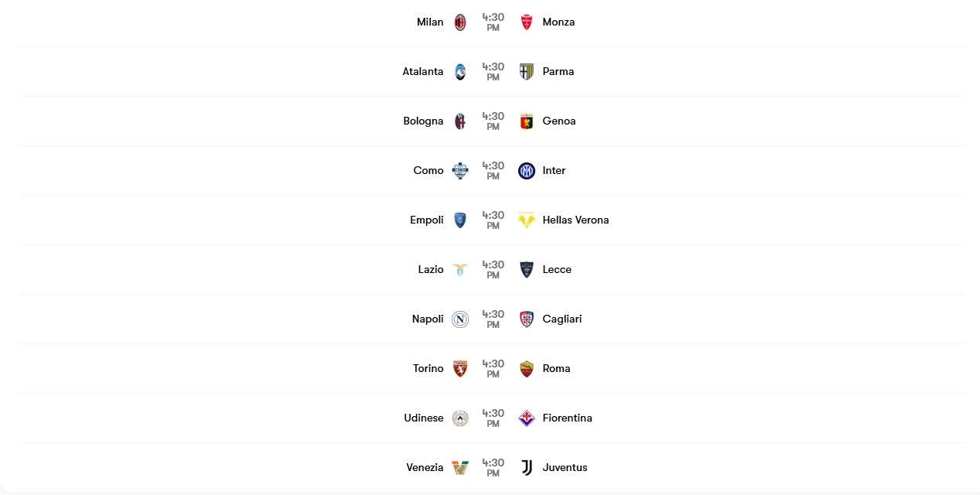Click the Empoli match 4:30 PM time

(493, 220)
